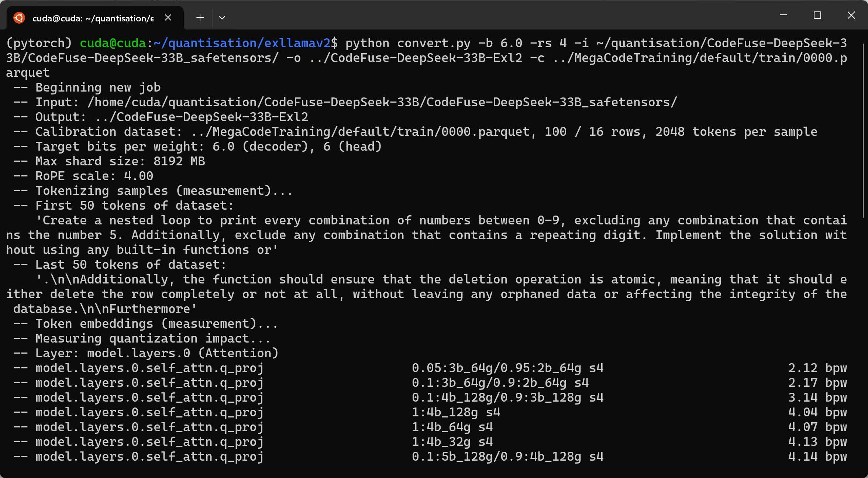Image resolution: width=868 pixels, height=478 pixels.
Task: Close the cuda@cuda terminal tab
Action: (x=168, y=17)
